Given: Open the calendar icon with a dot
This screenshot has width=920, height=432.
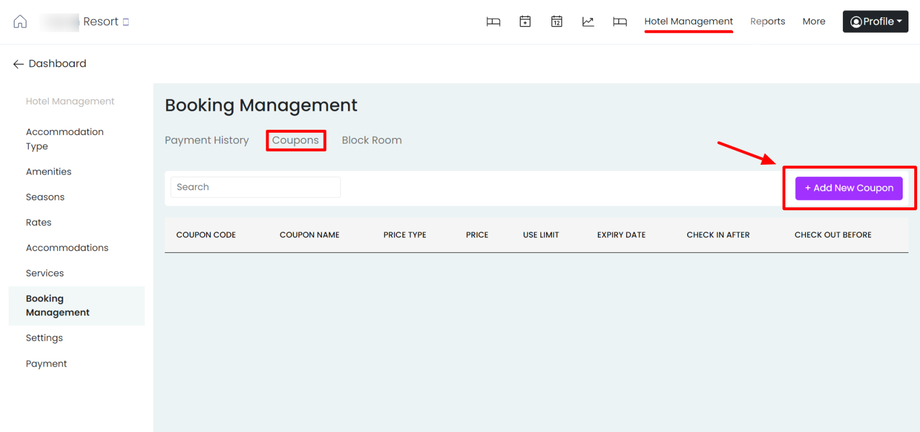Looking at the screenshot, I should click(x=525, y=22).
